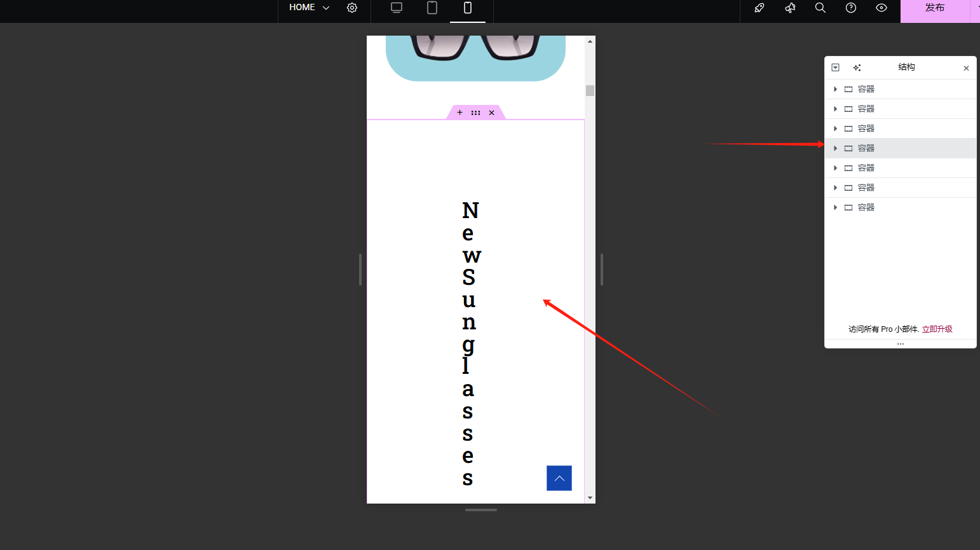Expand the first 容器 in structure tree

[835, 89]
